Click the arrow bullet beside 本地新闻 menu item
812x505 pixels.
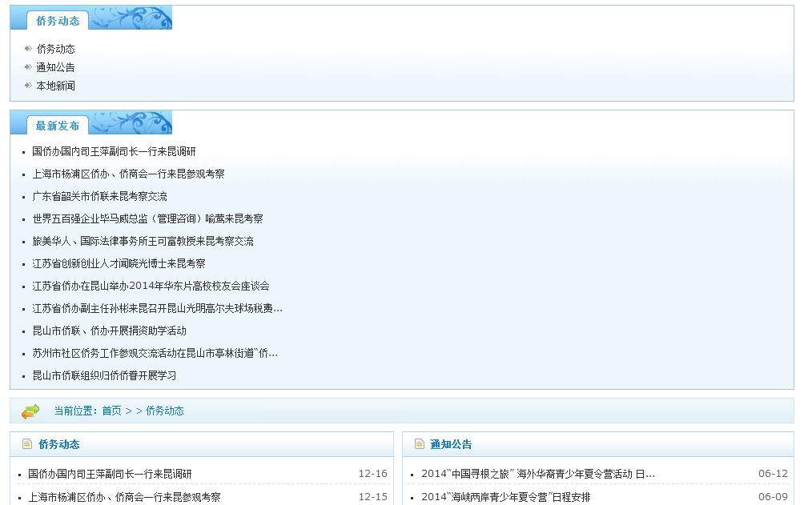tap(28, 86)
